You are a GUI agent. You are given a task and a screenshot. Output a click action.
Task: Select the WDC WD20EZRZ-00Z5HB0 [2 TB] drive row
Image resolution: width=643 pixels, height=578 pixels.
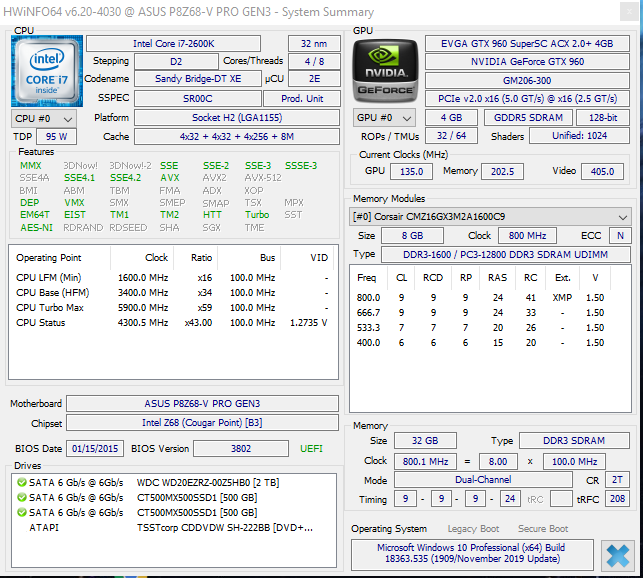point(174,482)
